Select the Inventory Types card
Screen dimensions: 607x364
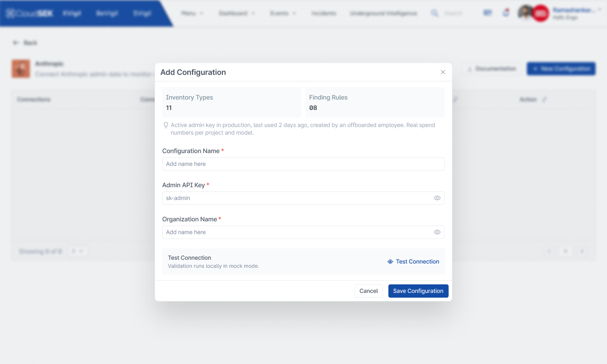pyautogui.click(x=232, y=102)
